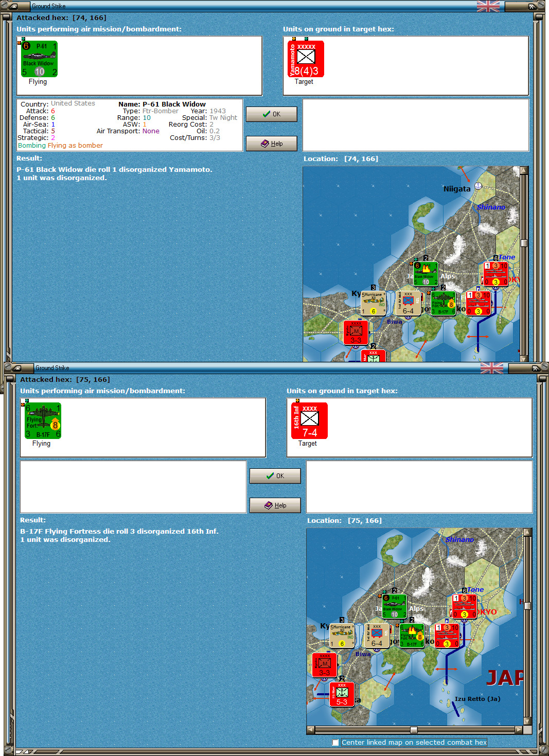This screenshot has height=756, width=549.
Task: Enable Center linked map on selected combat hex
Action: pos(335,742)
